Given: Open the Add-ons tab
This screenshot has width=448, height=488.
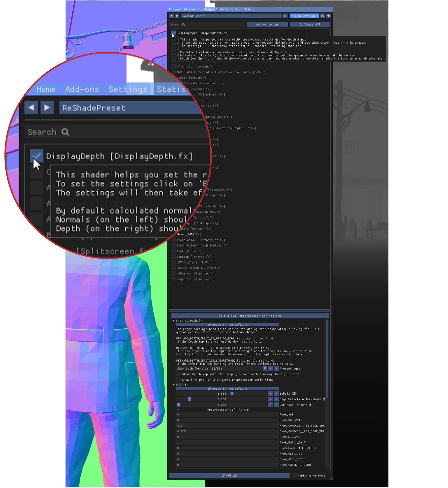Looking at the screenshot, I should click(x=189, y=9).
